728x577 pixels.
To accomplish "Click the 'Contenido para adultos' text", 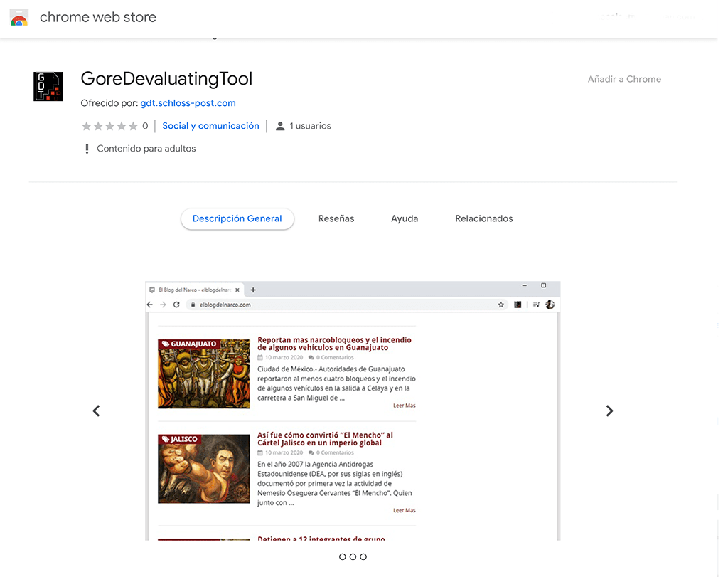I will pos(146,149).
